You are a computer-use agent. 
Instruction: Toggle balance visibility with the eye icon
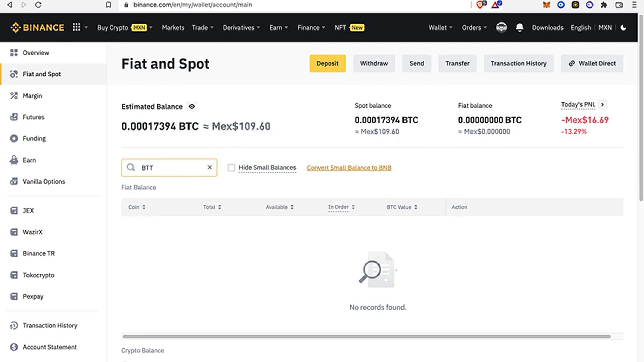click(192, 106)
